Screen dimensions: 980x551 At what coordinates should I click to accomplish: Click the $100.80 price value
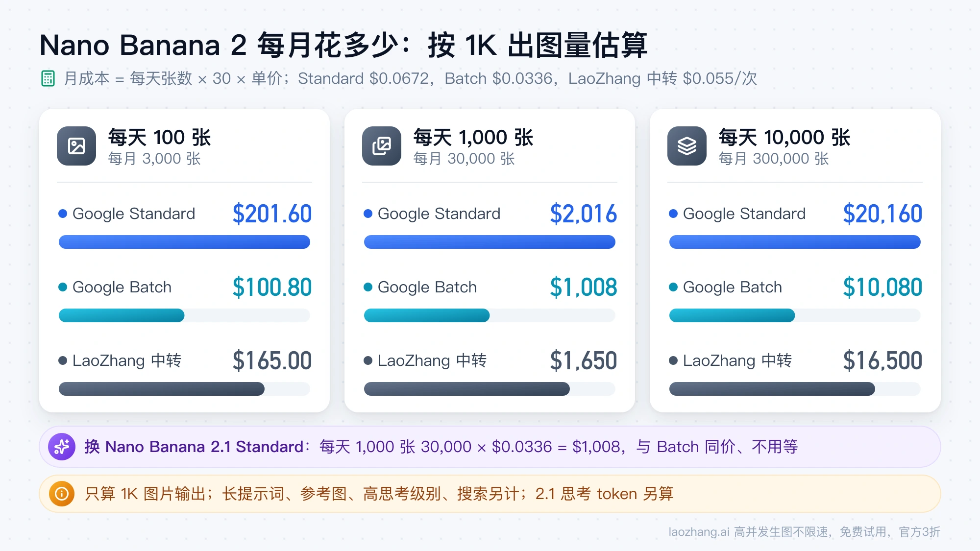(x=272, y=287)
